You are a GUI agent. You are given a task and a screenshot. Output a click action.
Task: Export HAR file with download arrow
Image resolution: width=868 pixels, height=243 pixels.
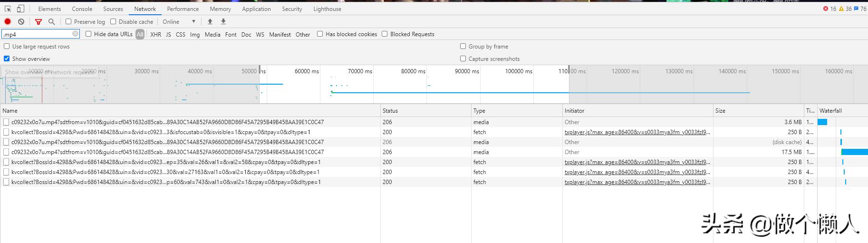click(x=223, y=21)
